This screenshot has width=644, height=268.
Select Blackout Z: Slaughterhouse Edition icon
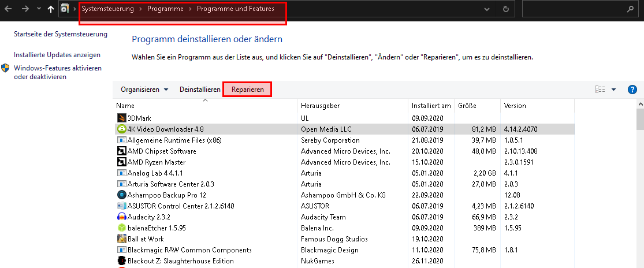[x=121, y=260]
